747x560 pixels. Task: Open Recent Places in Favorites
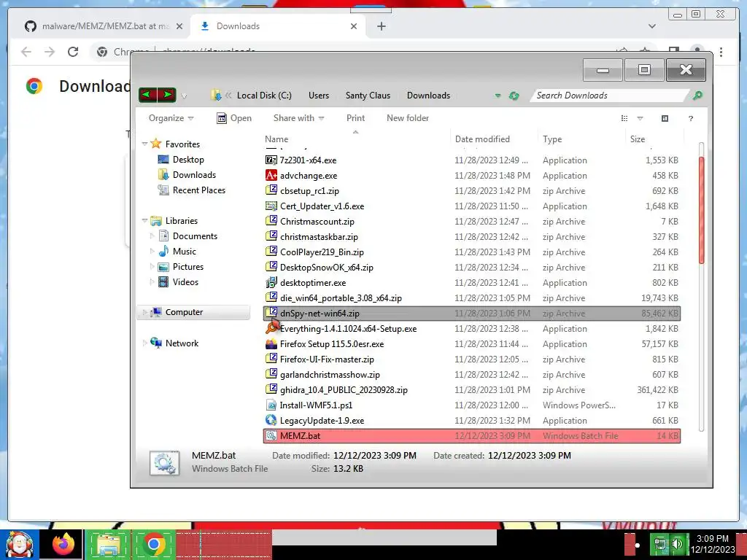191,190
